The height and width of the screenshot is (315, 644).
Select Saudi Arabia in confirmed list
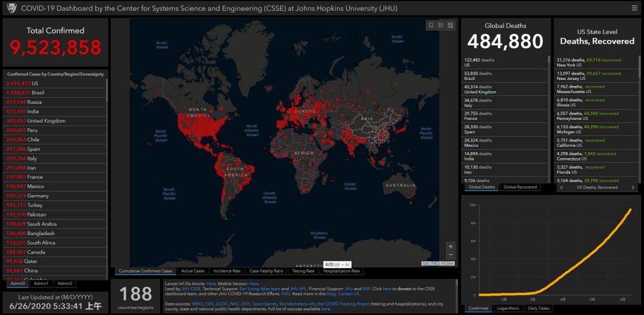click(54, 224)
